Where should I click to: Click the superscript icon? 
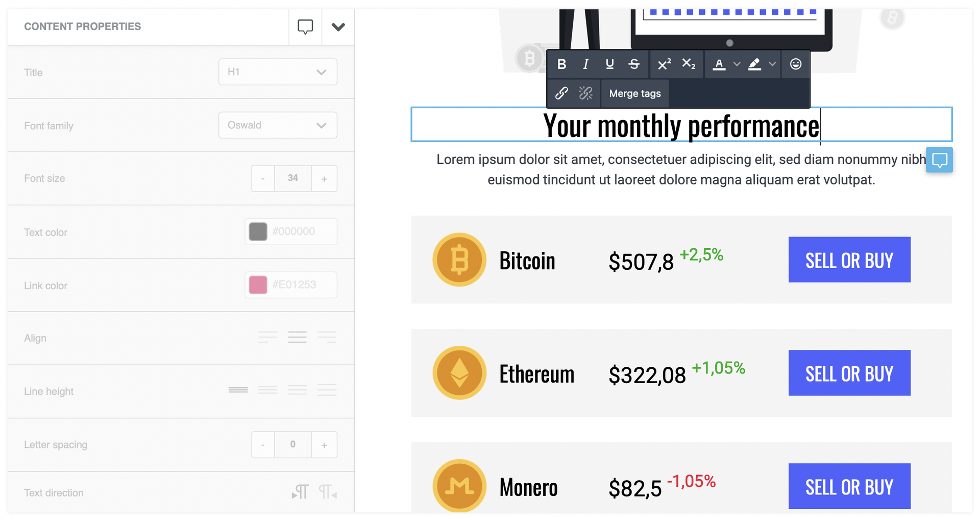664,64
